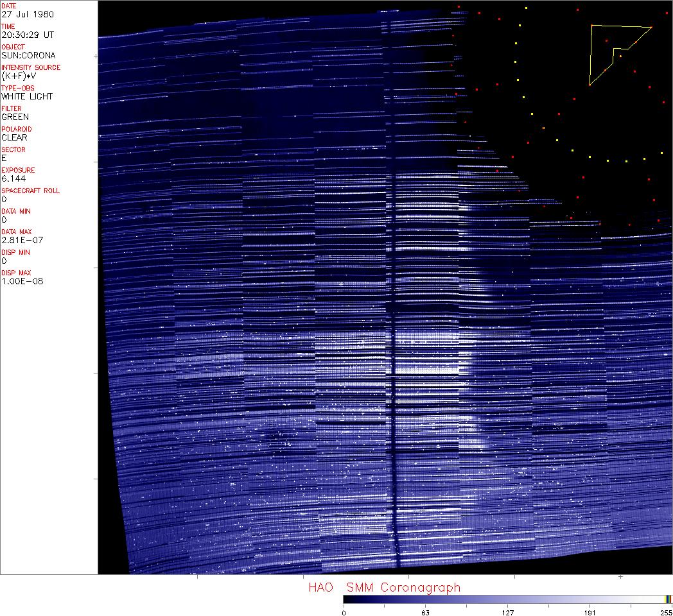Click the red dot inside the yellow polygon
This screenshot has width=673, height=616.
tap(606, 40)
